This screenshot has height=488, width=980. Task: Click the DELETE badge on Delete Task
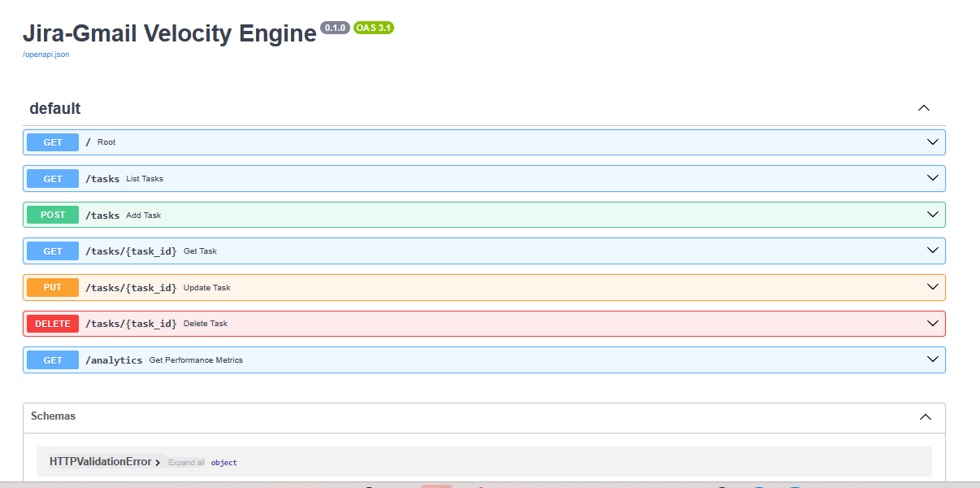[x=52, y=323]
